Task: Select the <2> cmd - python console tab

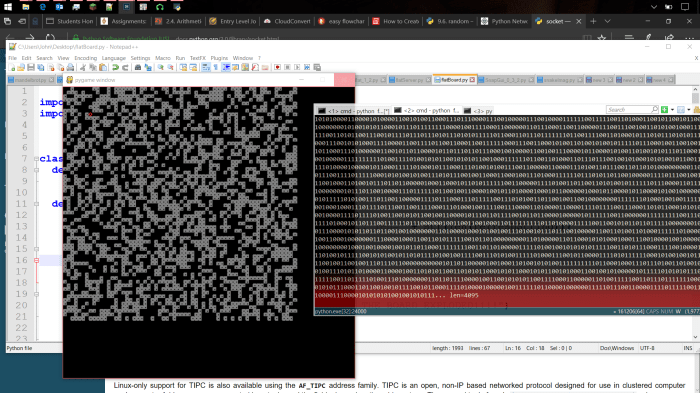Action: point(426,110)
